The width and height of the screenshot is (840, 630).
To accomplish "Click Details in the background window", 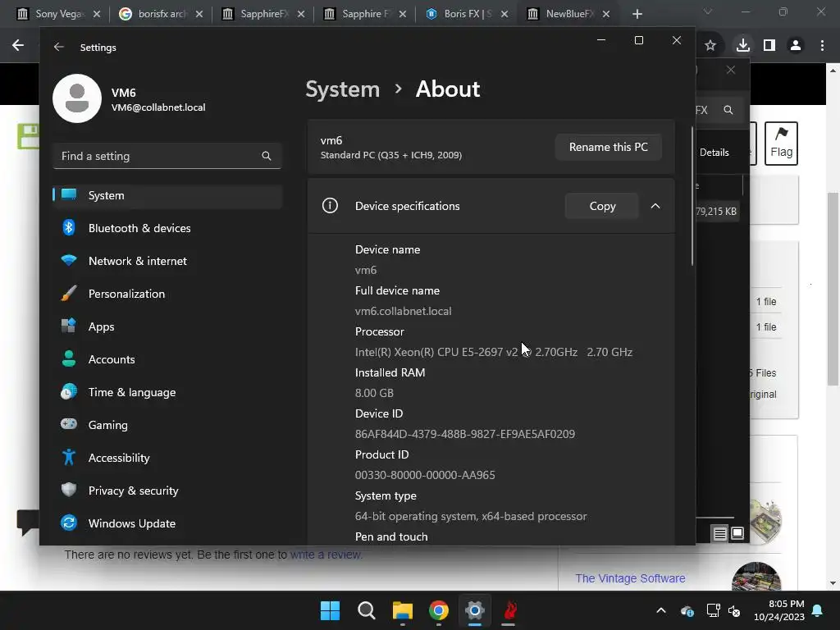I will coord(714,152).
